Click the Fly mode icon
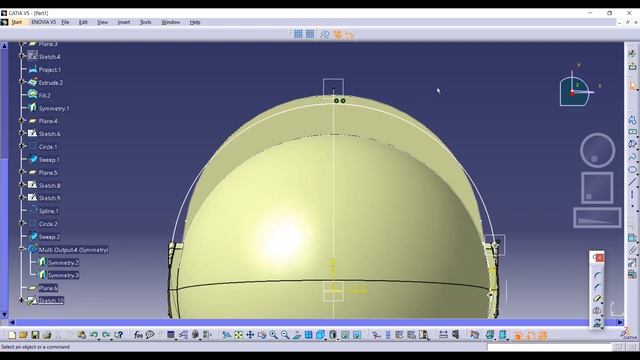640x360 pixels. click(x=227, y=335)
